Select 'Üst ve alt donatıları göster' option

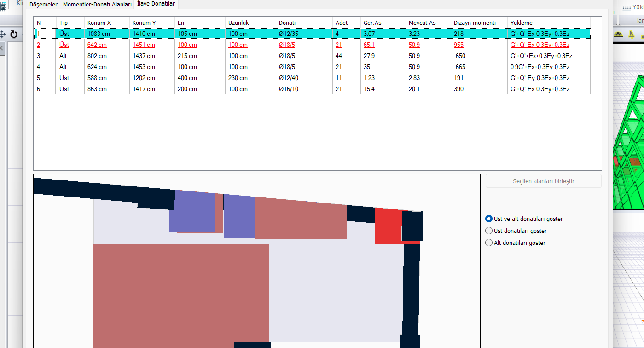point(489,219)
